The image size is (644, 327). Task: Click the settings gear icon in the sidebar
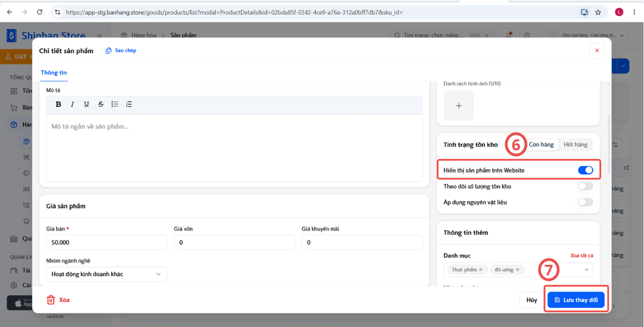[x=14, y=285]
